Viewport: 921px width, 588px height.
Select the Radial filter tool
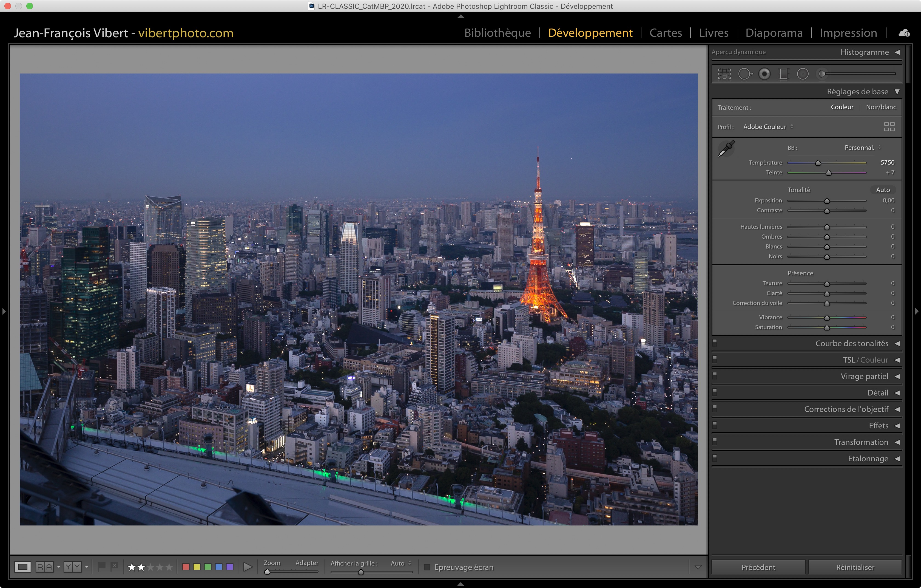click(x=802, y=74)
